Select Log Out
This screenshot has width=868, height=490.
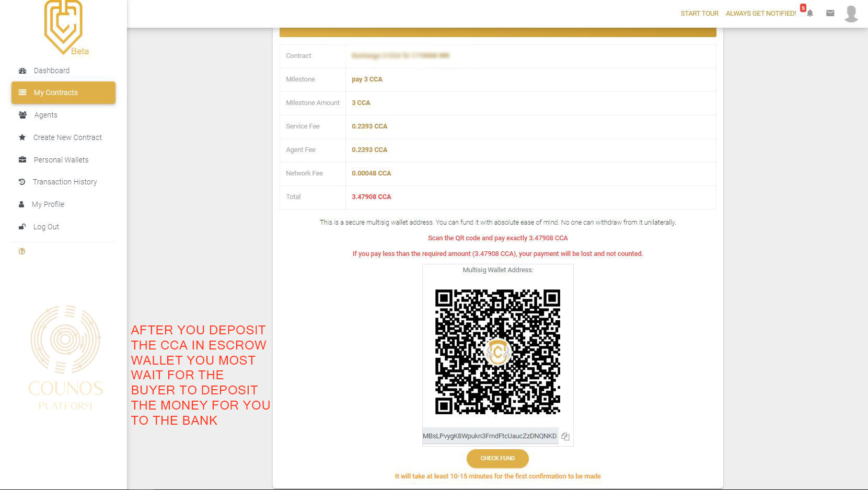[x=63, y=227]
